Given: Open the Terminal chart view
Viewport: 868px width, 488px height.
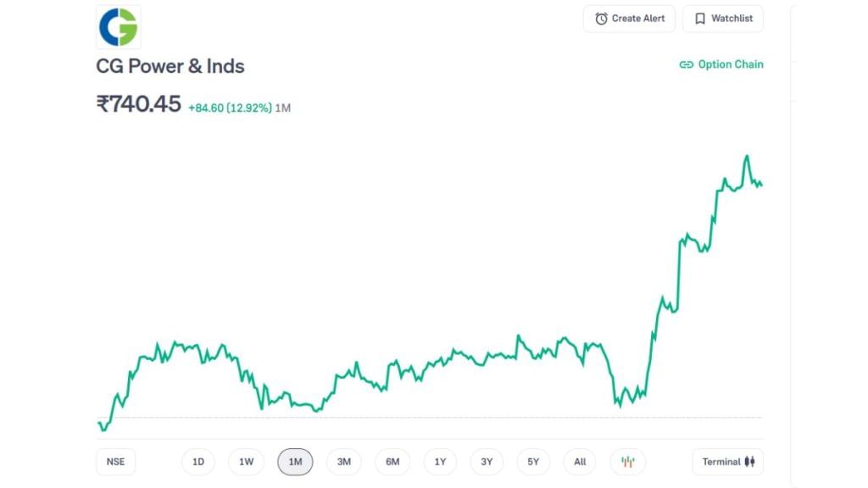Looking at the screenshot, I should [x=728, y=462].
